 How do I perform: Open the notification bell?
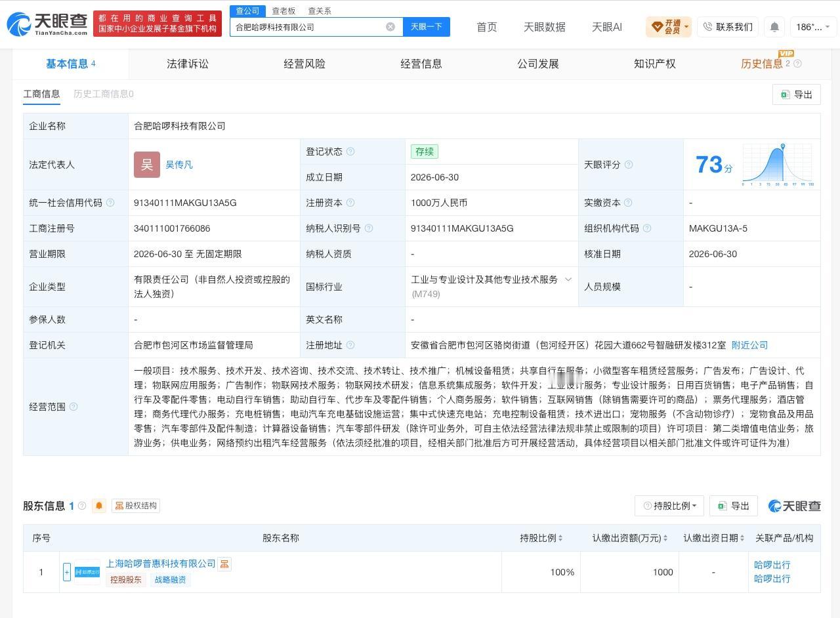click(x=774, y=27)
